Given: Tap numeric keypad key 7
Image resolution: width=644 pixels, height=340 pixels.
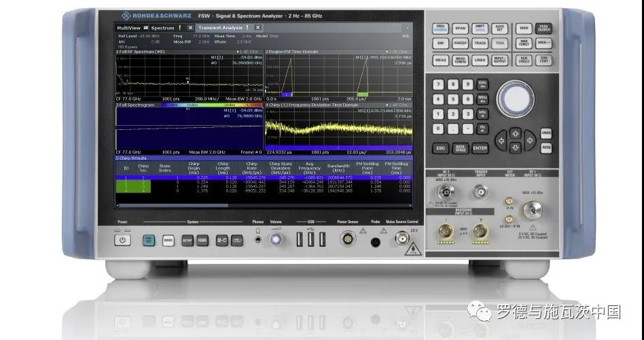Looking at the screenshot, I should click(x=438, y=85).
